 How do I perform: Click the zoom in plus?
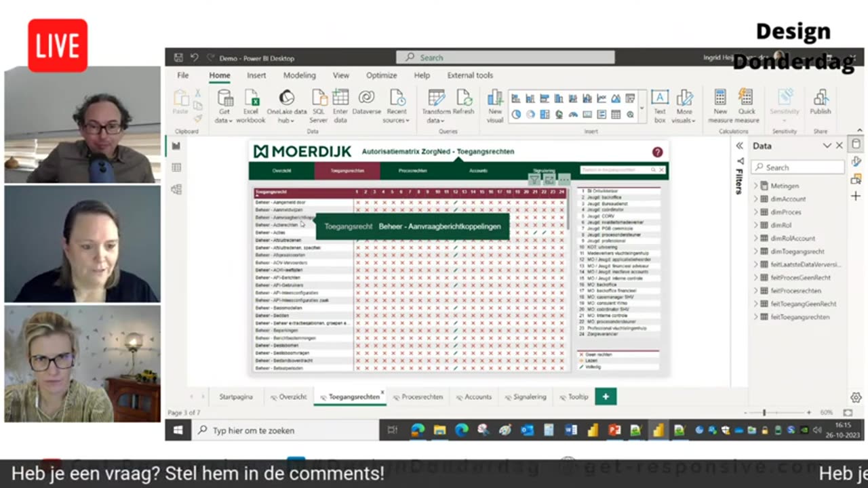pyautogui.click(x=808, y=412)
